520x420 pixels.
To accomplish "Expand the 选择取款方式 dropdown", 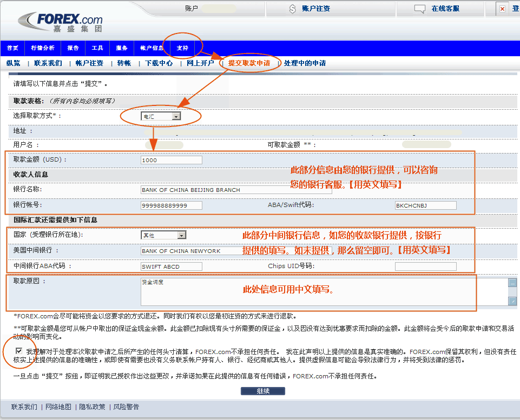I will pos(161,116).
